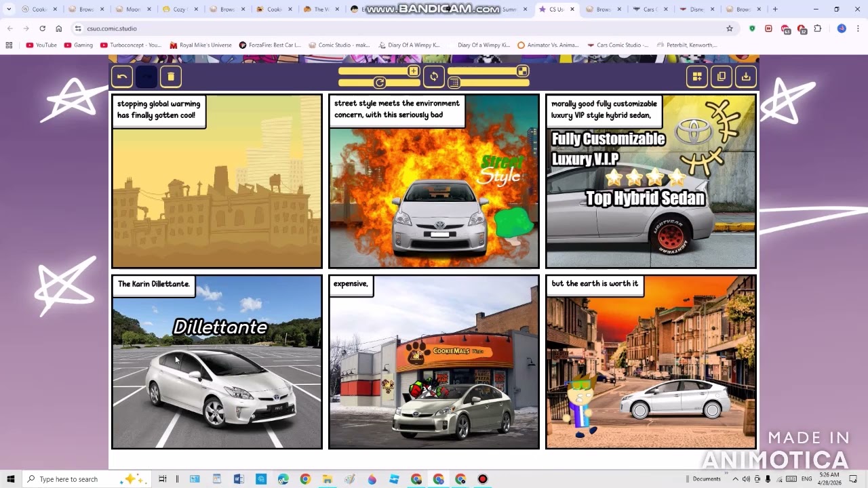Open a new browser tab with plus button
This screenshot has height=488, width=868.
click(x=775, y=9)
